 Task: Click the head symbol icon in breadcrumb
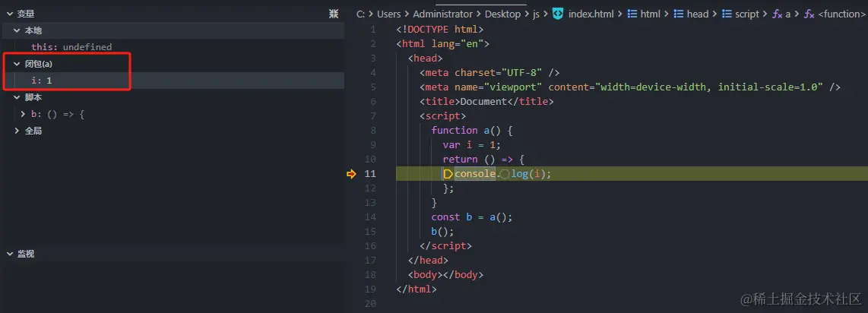pyautogui.click(x=679, y=14)
